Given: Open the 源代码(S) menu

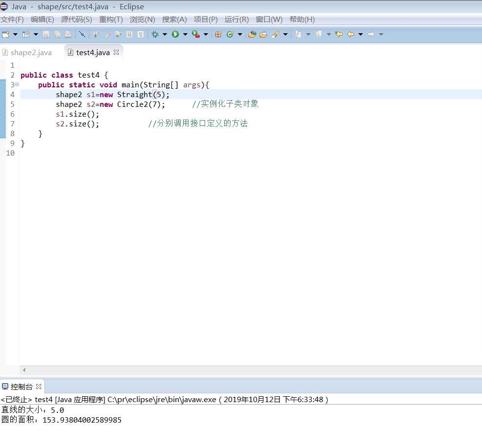Looking at the screenshot, I should pos(77,20).
